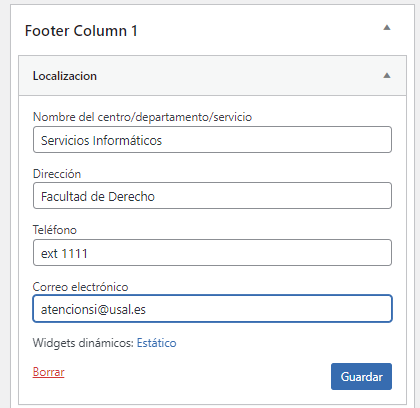Click the Dirección label

pos(57,174)
